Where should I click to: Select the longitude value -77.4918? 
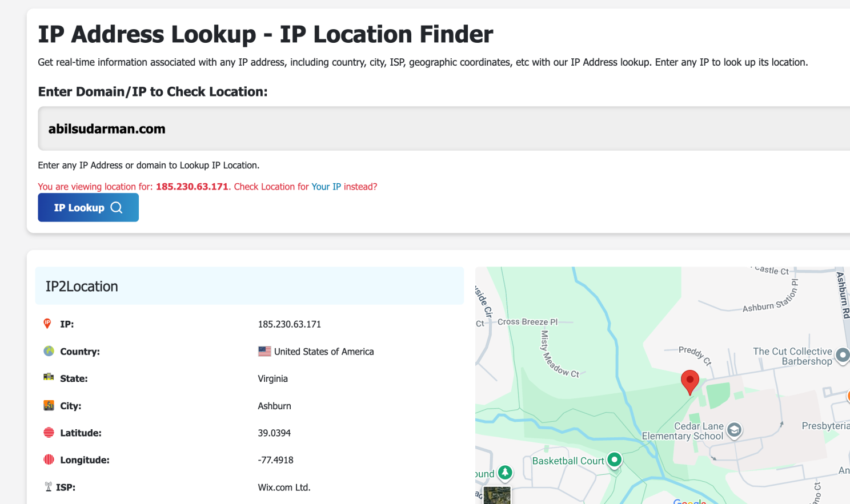click(276, 460)
